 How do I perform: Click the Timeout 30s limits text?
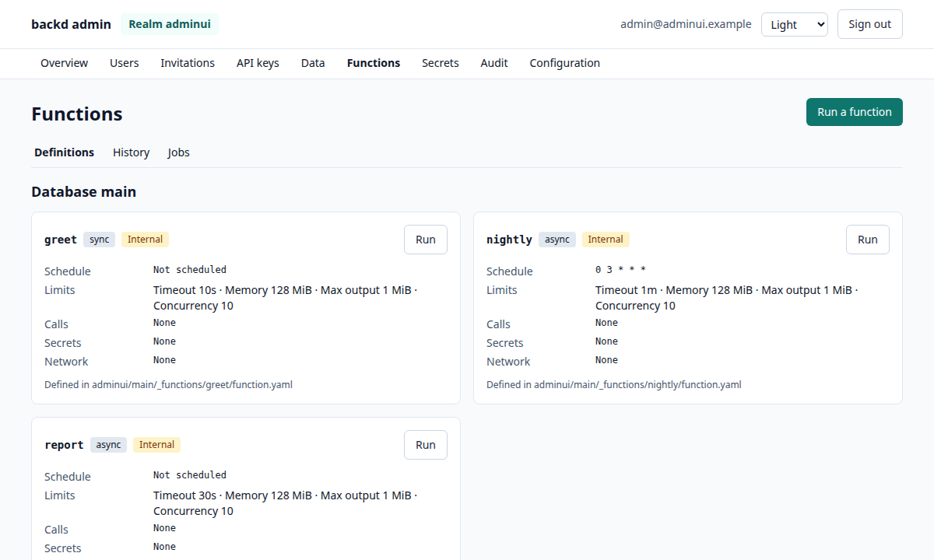point(285,503)
